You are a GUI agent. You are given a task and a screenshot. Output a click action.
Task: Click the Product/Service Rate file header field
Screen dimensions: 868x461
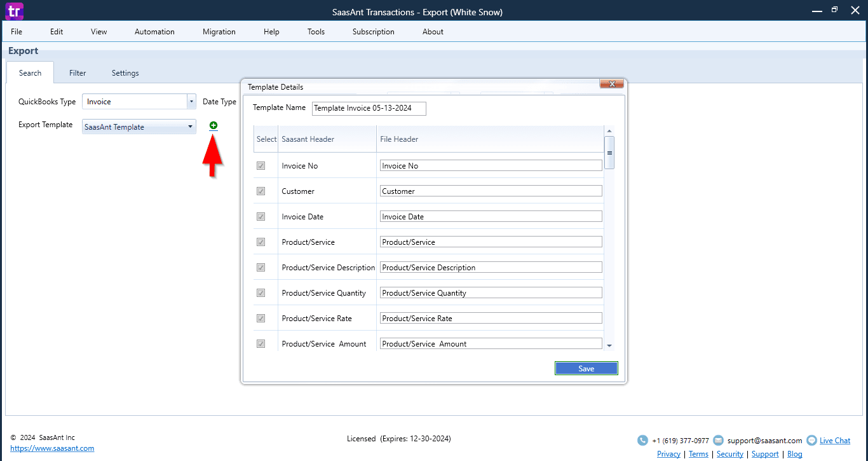(491, 318)
